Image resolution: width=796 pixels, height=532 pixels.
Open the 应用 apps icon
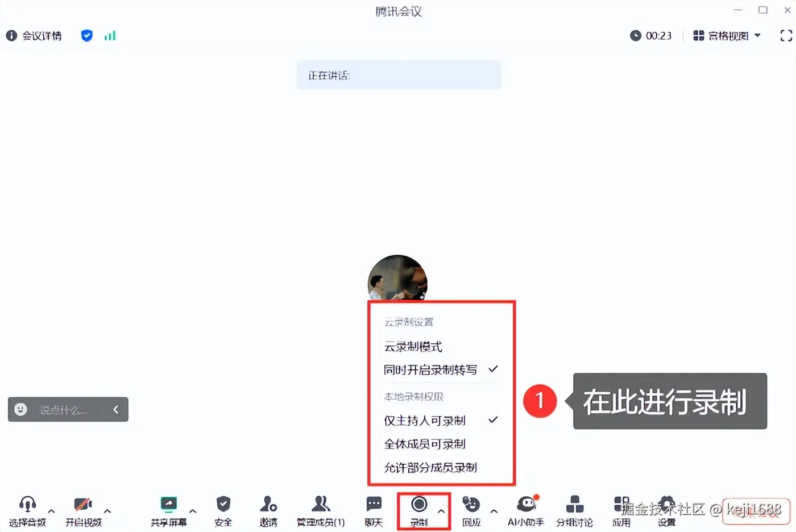tap(621, 504)
